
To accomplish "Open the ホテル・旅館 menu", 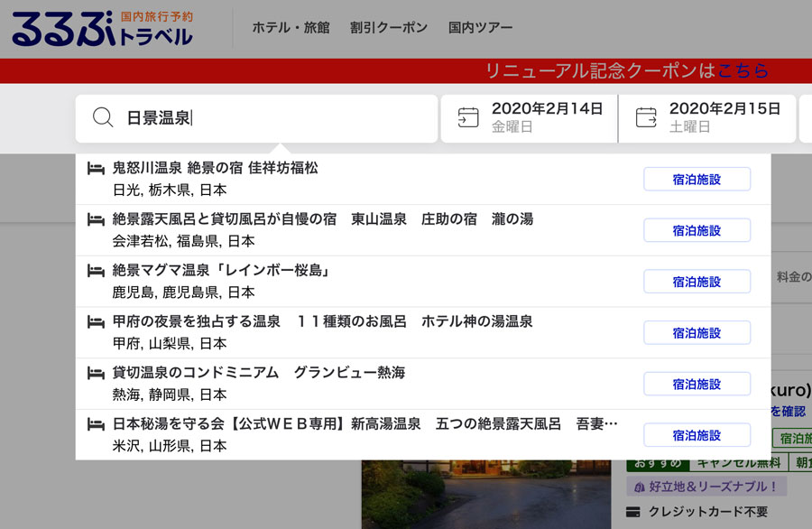I will pyautogui.click(x=291, y=27).
